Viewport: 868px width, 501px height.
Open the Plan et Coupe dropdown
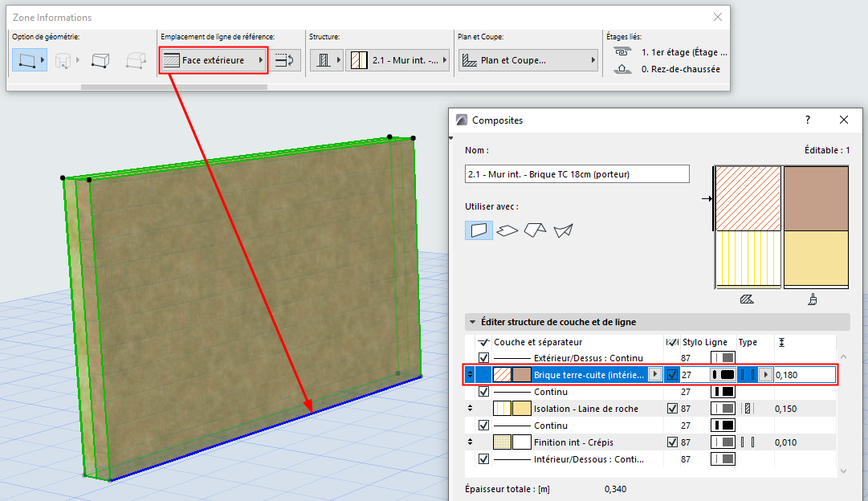point(528,60)
